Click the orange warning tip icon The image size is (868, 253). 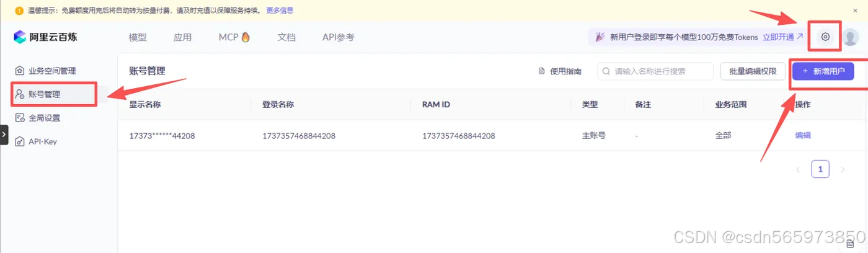coord(20,11)
